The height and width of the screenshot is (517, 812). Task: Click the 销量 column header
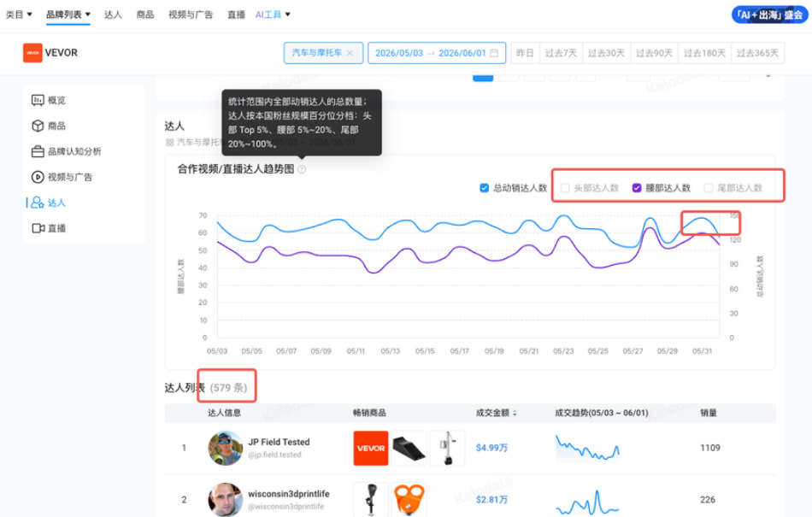coord(709,413)
